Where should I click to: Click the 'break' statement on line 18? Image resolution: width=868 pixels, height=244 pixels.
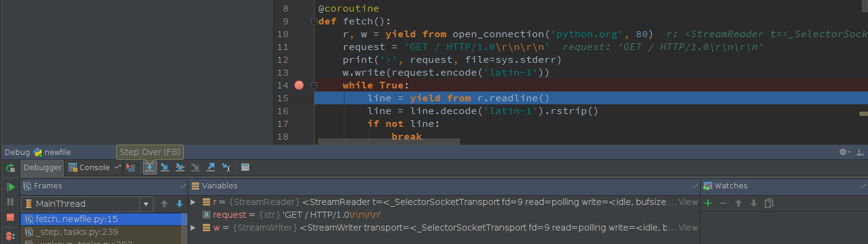tap(407, 137)
